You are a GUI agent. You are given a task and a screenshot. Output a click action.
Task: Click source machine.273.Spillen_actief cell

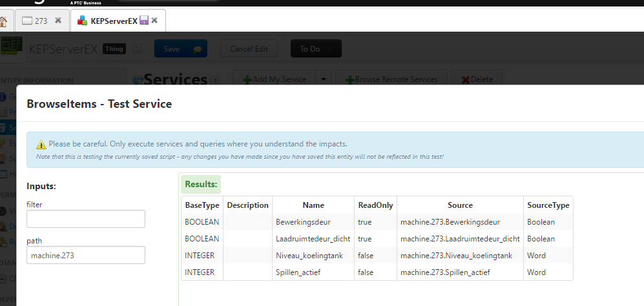coord(460,272)
